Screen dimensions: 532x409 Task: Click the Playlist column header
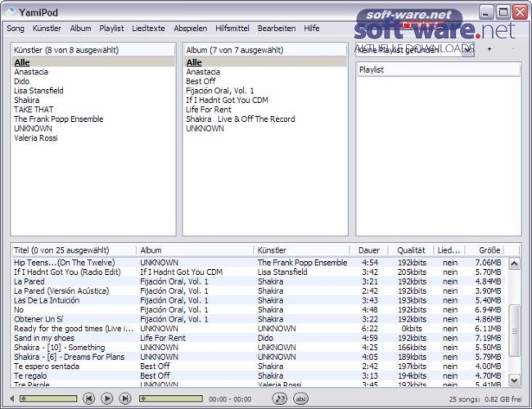[x=439, y=70]
